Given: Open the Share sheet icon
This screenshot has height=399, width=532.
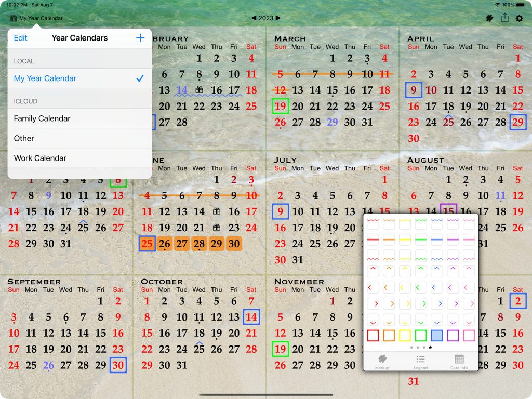Looking at the screenshot, I should (x=504, y=18).
